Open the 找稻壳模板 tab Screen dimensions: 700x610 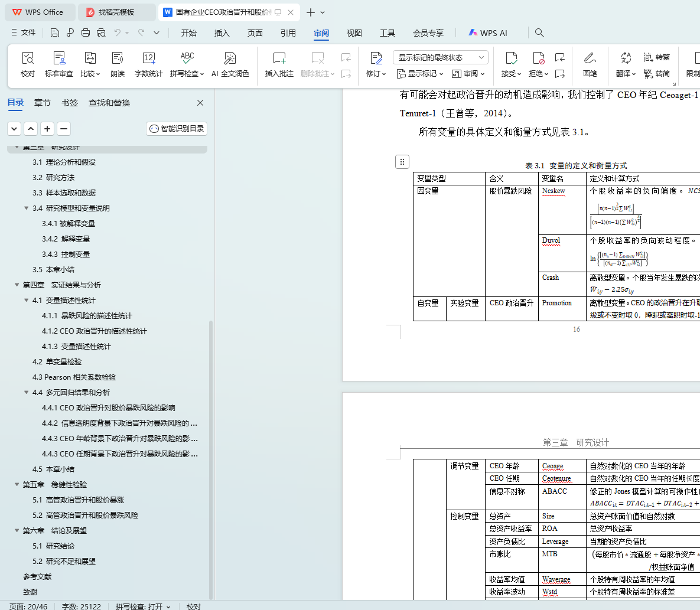[117, 12]
